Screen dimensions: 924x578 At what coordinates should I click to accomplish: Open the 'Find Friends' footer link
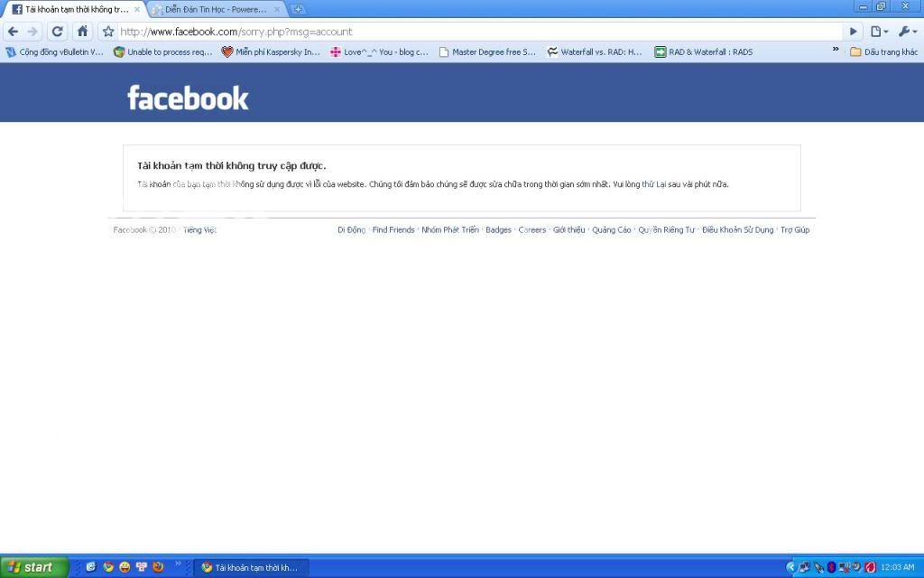393,230
